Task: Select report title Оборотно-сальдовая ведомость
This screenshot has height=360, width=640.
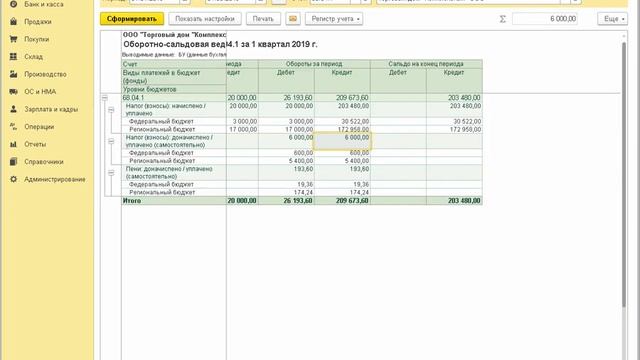Action: tap(220, 44)
